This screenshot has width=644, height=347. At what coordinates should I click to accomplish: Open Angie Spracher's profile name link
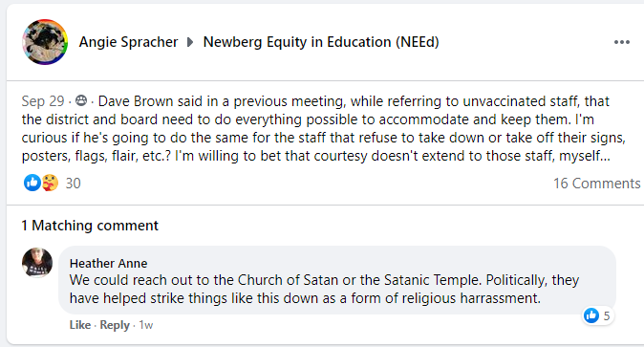click(128, 42)
